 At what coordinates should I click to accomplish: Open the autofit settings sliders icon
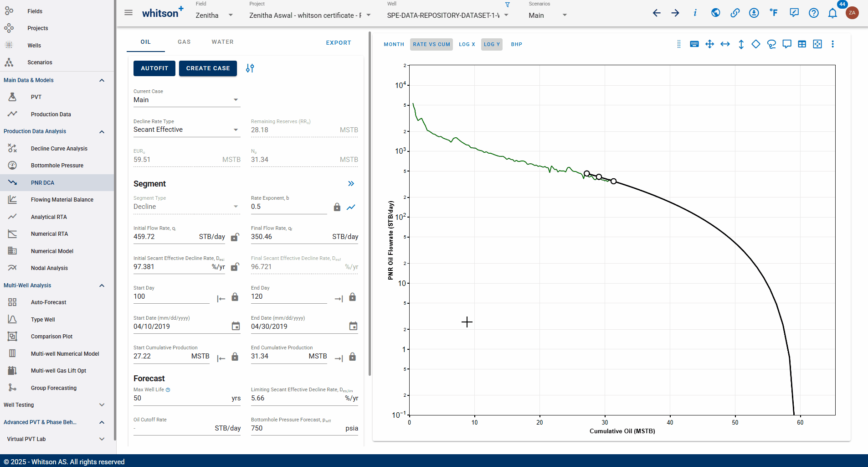click(x=250, y=68)
